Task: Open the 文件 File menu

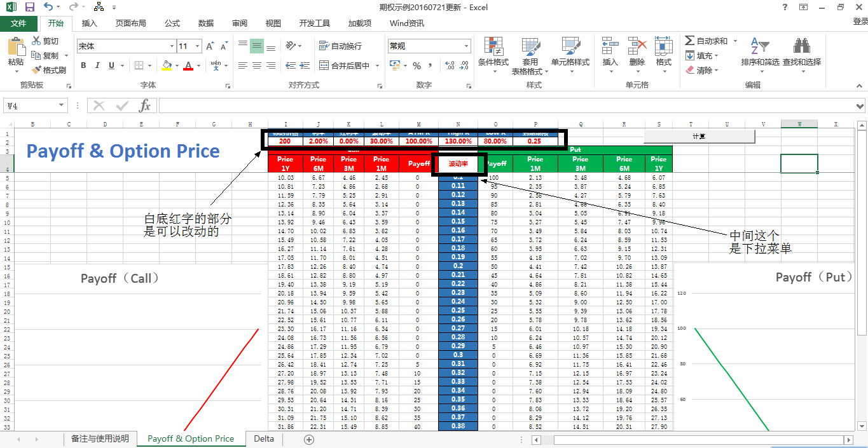Action: 19,24
